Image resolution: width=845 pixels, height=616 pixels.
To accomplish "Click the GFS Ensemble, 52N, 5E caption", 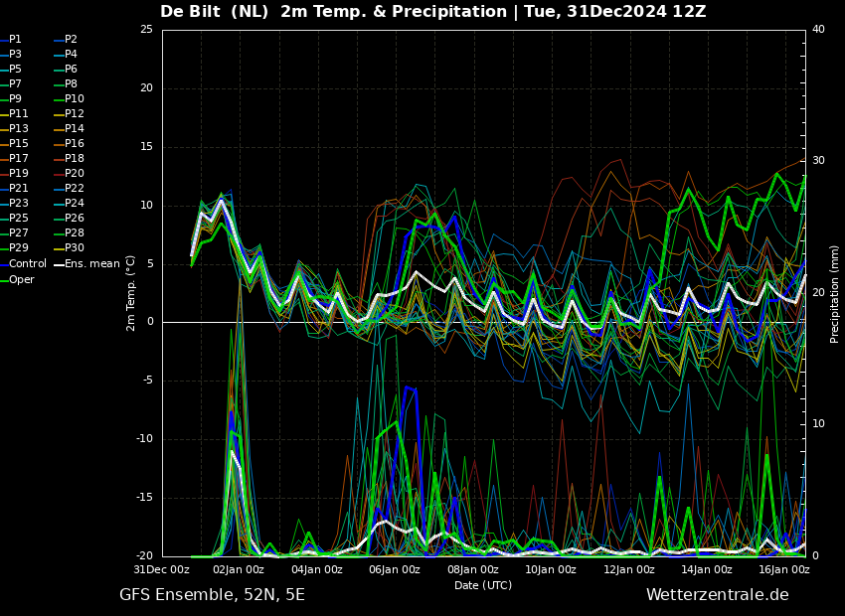I will (x=212, y=595).
